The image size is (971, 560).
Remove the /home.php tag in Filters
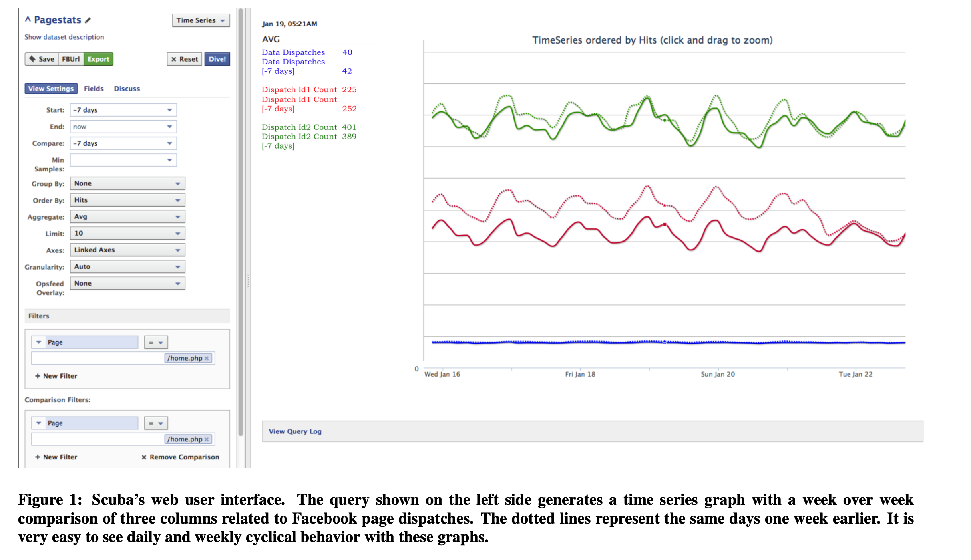pos(207,359)
